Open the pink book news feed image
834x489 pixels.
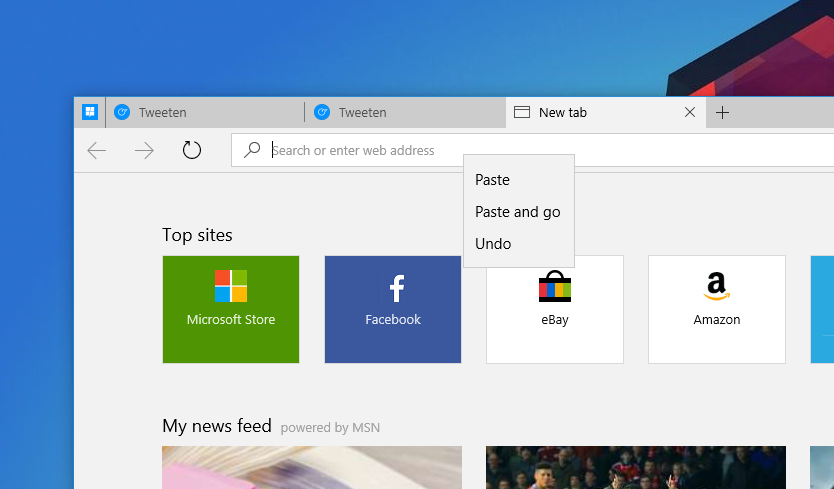312,467
